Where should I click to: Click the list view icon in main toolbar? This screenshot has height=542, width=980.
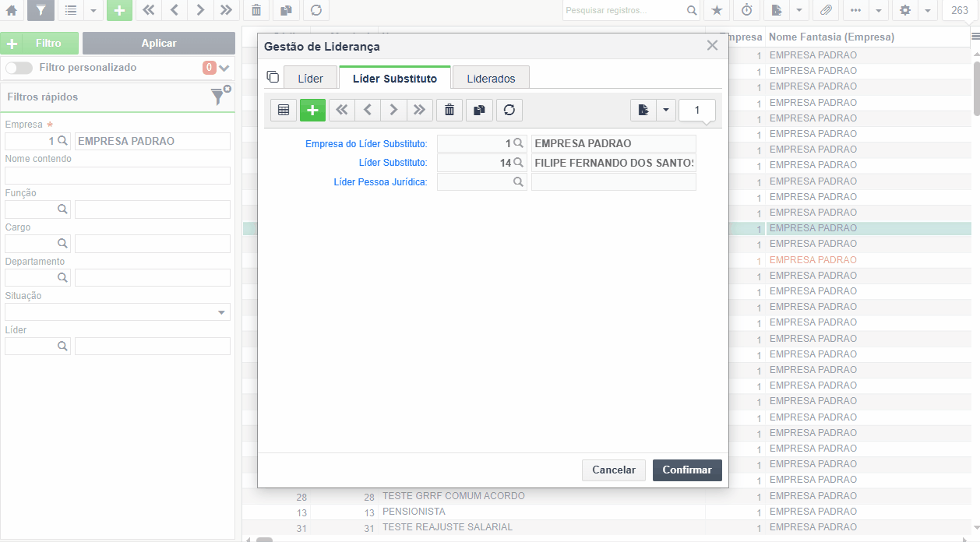[x=70, y=10]
